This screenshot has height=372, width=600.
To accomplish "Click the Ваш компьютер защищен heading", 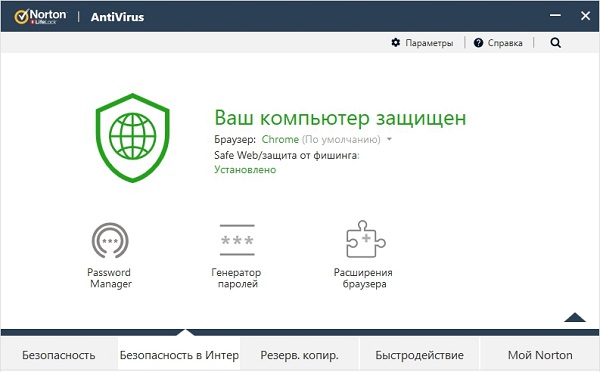I will coord(340,118).
